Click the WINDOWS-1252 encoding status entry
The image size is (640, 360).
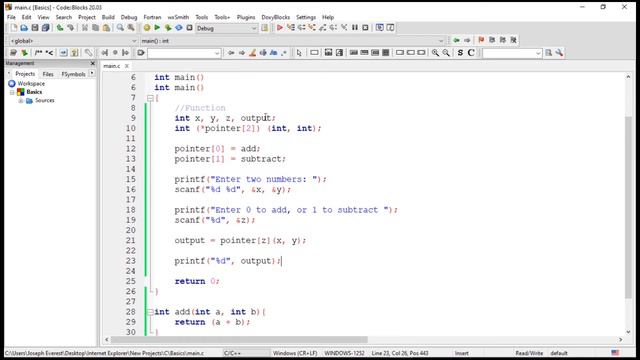(344, 353)
